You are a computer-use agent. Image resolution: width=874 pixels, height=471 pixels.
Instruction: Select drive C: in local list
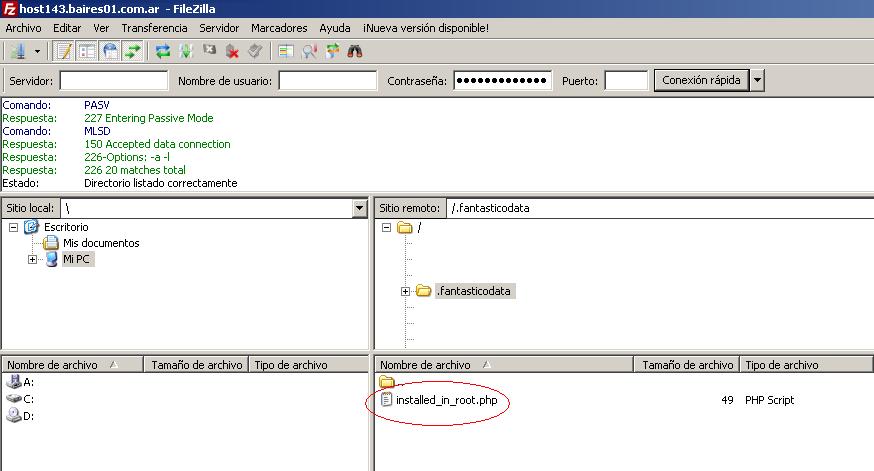click(21, 399)
